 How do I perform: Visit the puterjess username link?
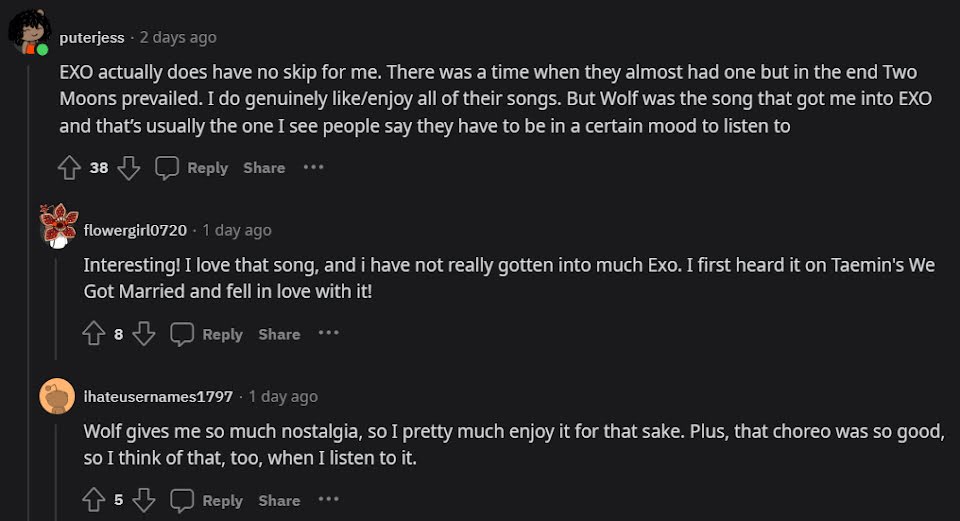pyautogui.click(x=92, y=38)
